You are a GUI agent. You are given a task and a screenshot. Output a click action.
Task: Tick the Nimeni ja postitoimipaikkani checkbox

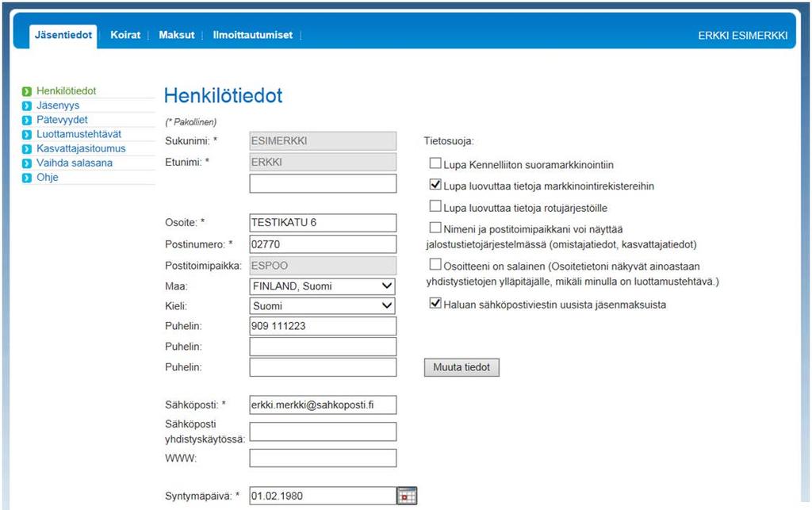coord(435,228)
